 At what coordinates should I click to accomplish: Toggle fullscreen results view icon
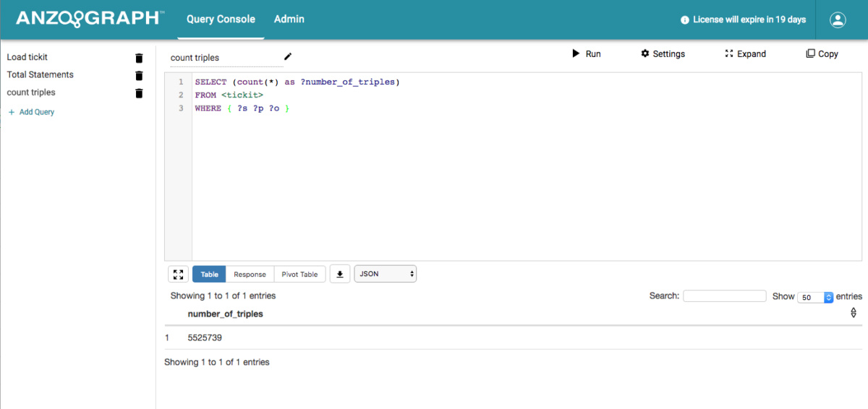pyautogui.click(x=178, y=275)
